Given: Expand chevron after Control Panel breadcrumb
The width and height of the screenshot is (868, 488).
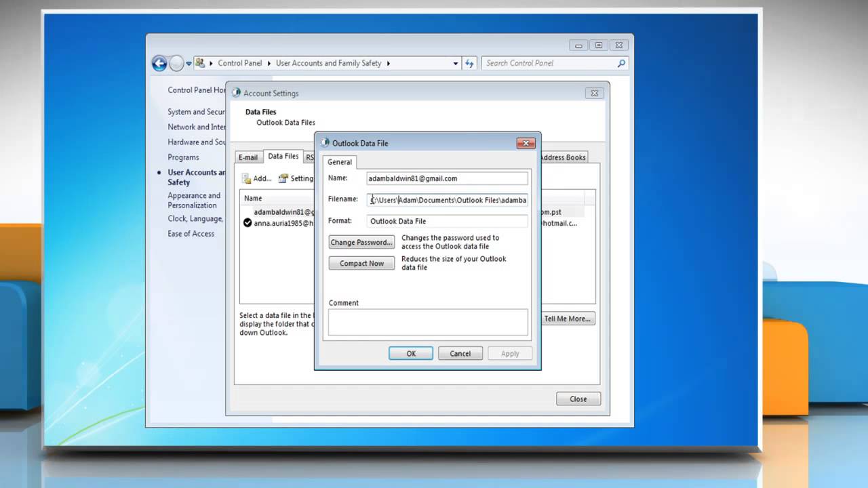Looking at the screenshot, I should pos(269,63).
